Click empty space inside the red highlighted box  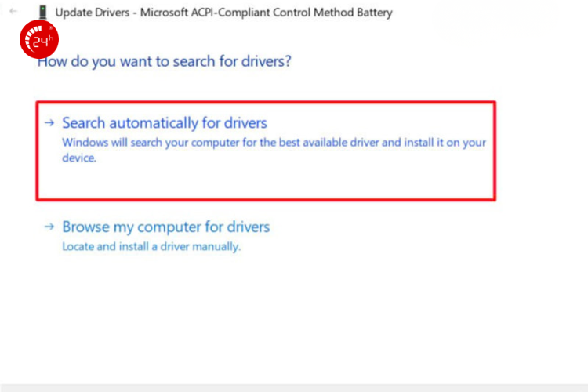tap(314, 182)
